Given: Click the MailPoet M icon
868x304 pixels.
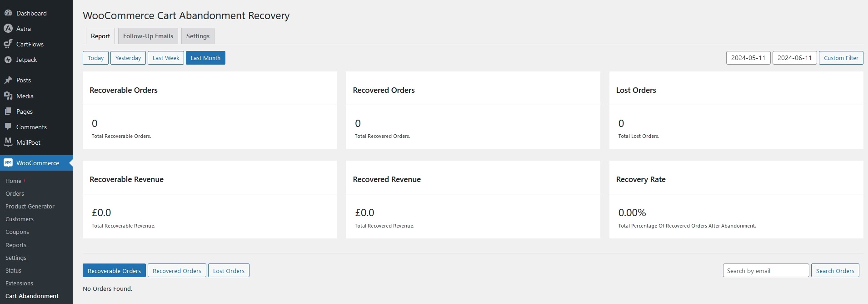Looking at the screenshot, I should pyautogui.click(x=8, y=142).
